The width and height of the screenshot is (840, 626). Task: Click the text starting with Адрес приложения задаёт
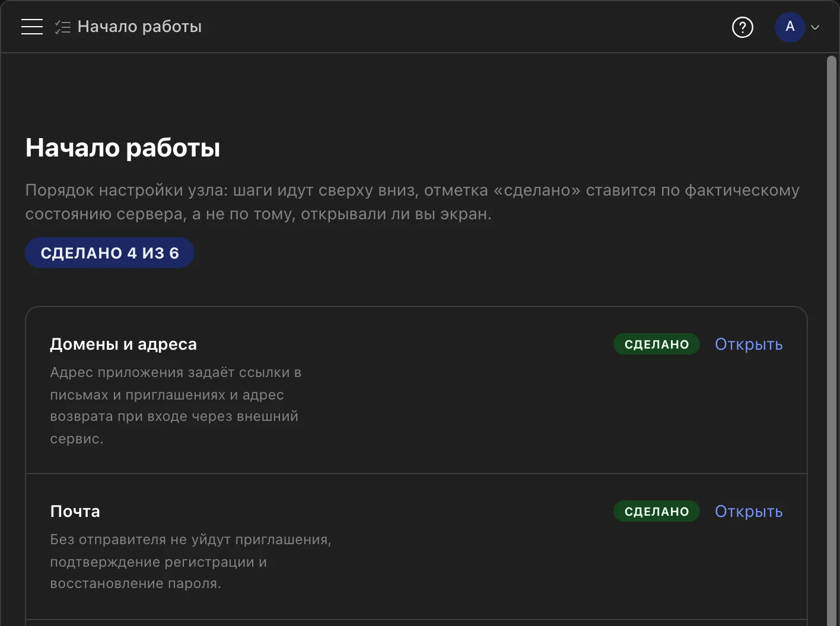pos(176,406)
